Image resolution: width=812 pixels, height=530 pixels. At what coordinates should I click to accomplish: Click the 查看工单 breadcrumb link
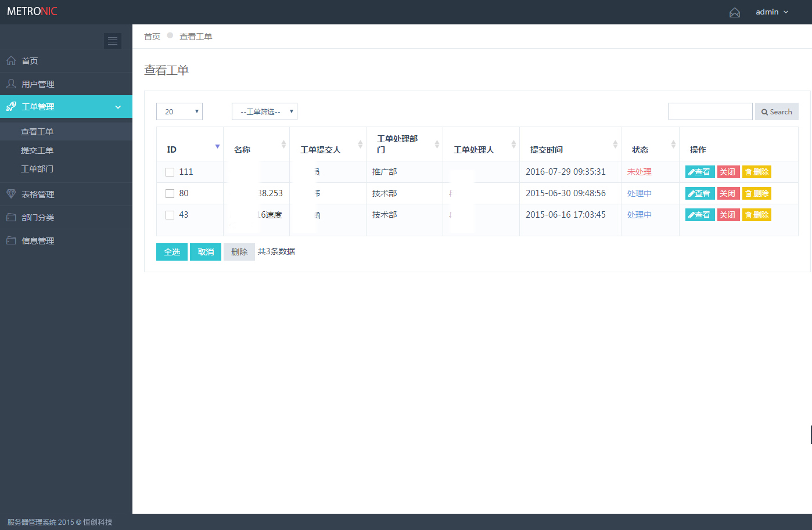click(x=196, y=37)
